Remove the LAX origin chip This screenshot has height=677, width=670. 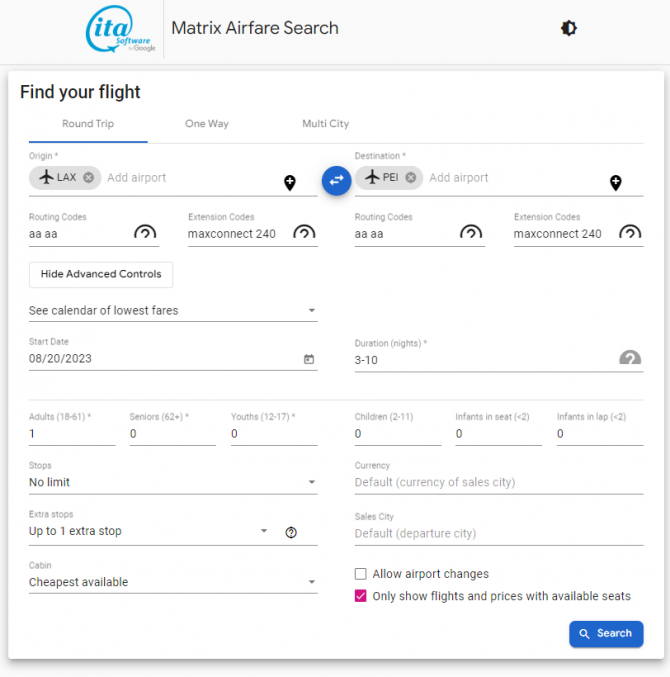click(x=88, y=177)
